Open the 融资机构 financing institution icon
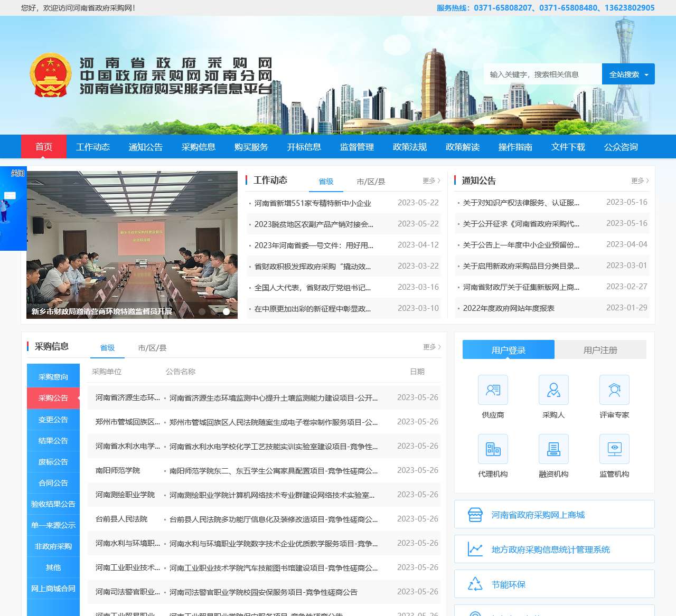The image size is (676, 616). point(553,449)
